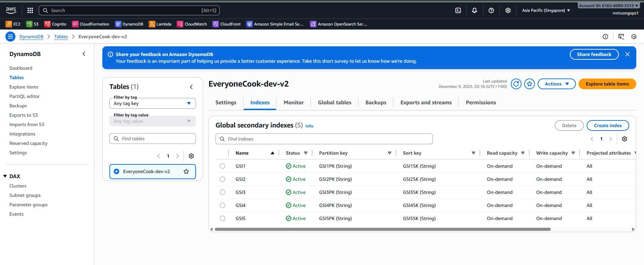Launch the CloudShell terminal icon
This screenshot has height=265, width=644.
pyautogui.click(x=458, y=10)
